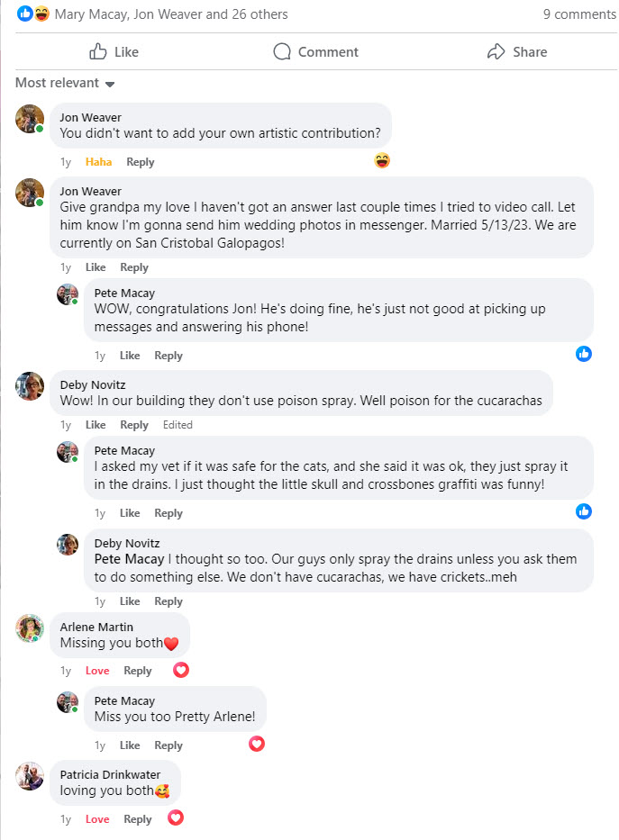Screen dimensions: 619x840
Task: Click the Pete Macay mention in Deby's reply
Action: pyautogui.click(x=129, y=559)
